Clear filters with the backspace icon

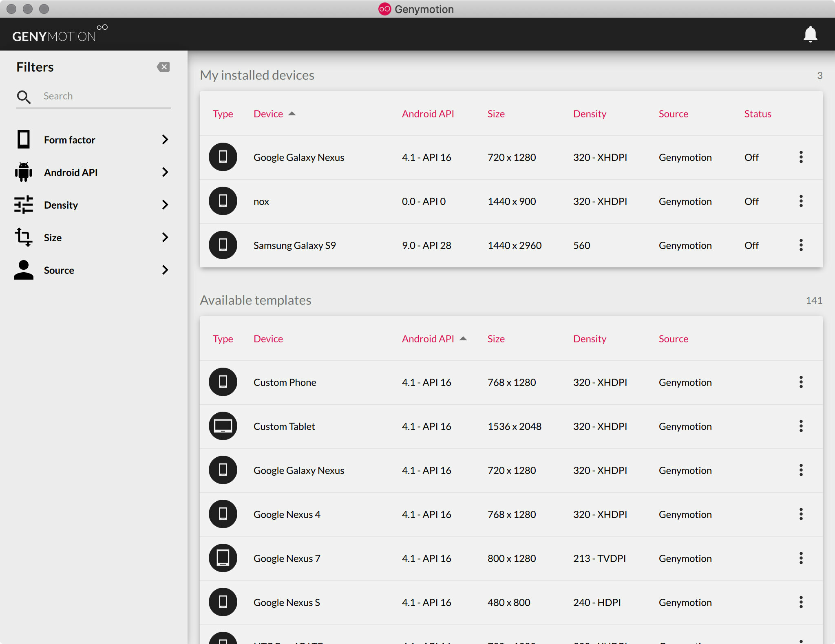coord(163,67)
